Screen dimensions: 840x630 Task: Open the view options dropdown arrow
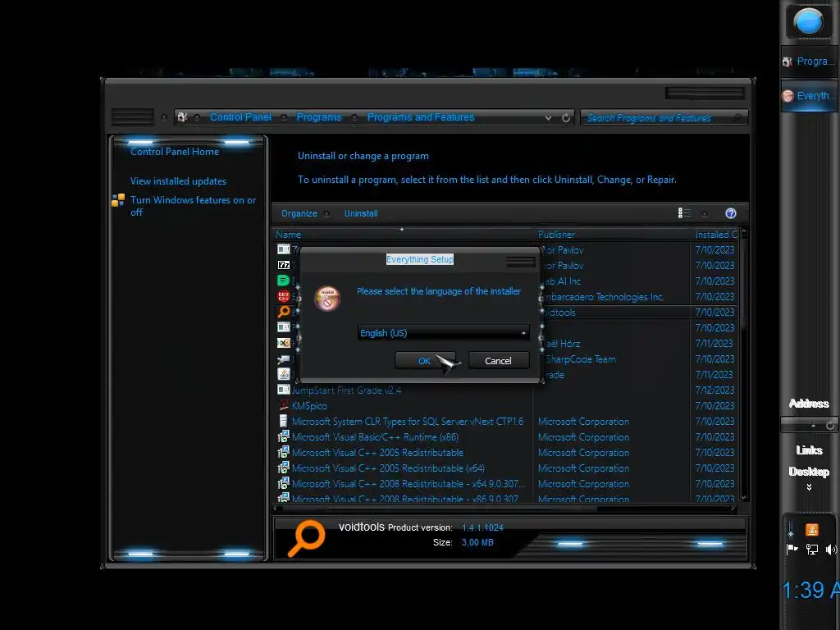(705, 214)
